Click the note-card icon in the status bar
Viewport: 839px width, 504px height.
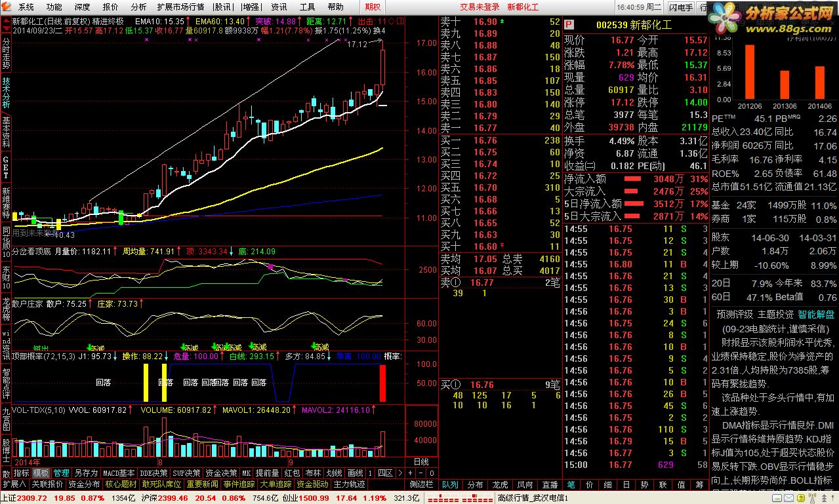click(x=777, y=498)
